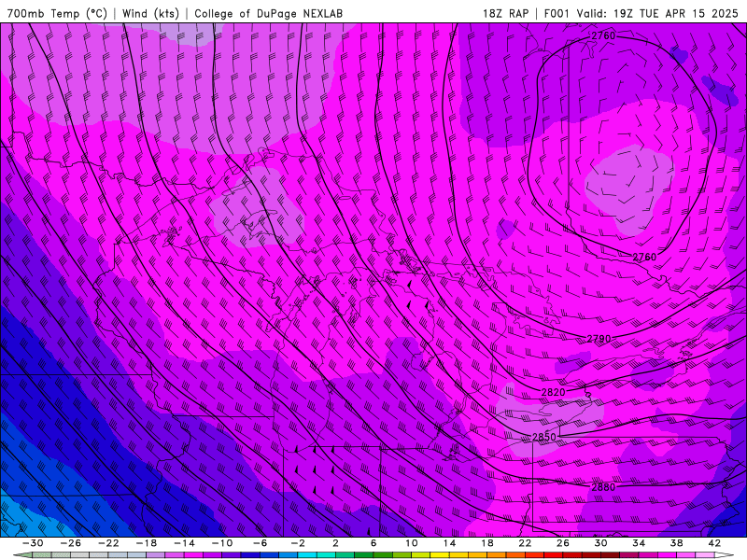This screenshot has width=747, height=560.
Task: Click the 2760 contour label at the low's southern edge
Action: (x=644, y=258)
